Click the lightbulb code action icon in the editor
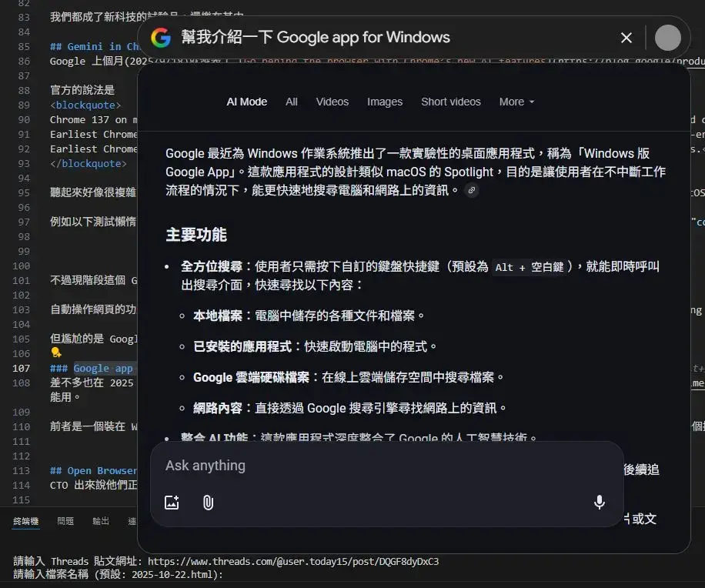 coord(55,353)
